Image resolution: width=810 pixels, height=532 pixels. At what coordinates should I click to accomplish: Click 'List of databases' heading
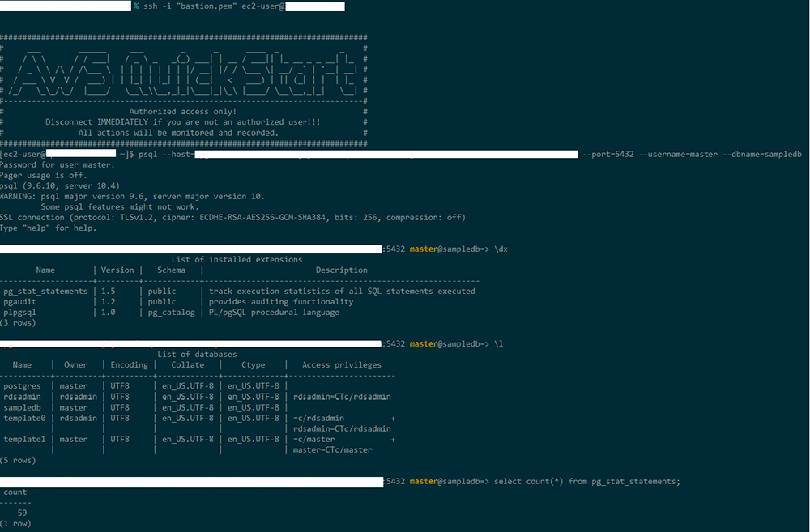[x=197, y=355]
